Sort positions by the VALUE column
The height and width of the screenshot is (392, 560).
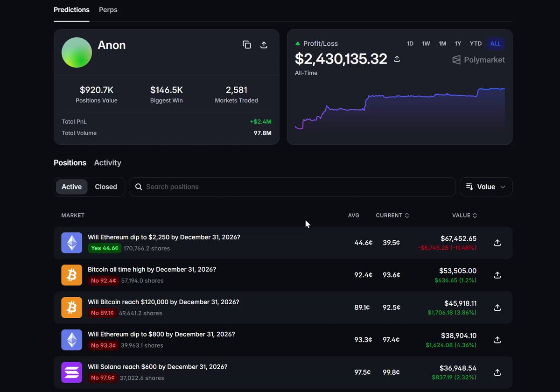point(465,216)
